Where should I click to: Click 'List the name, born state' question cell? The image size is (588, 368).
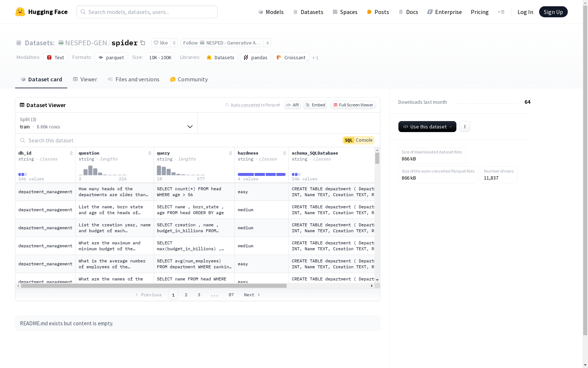(x=115, y=210)
